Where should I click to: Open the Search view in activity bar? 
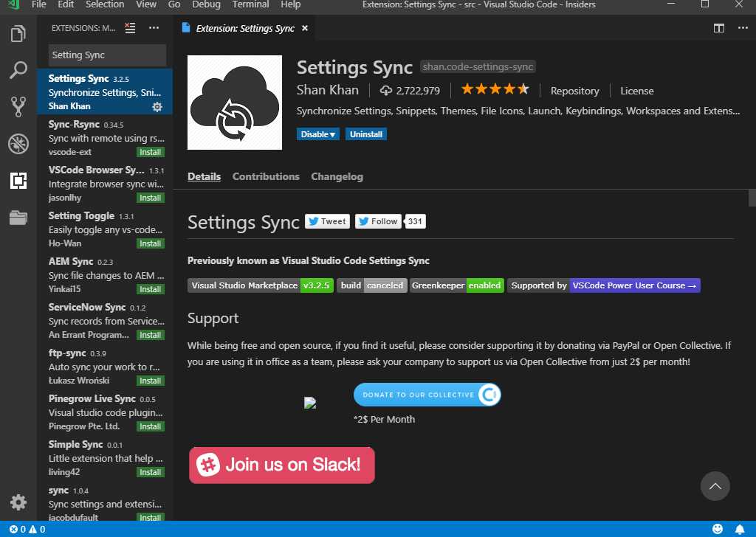click(18, 70)
